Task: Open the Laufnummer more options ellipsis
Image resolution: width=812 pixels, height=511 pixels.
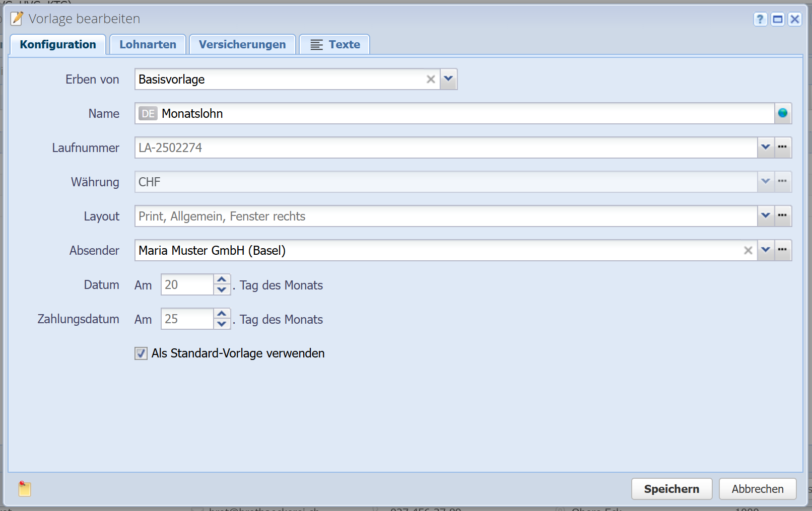Action: (x=782, y=148)
